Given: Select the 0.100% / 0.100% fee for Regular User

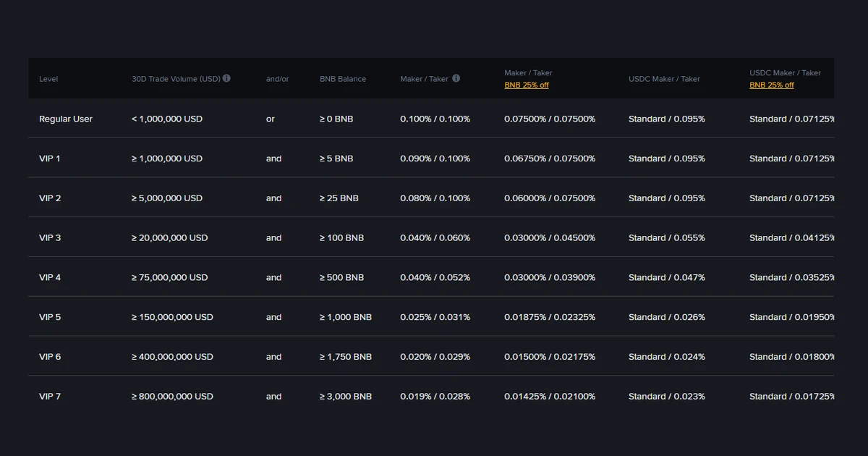Looking at the screenshot, I should (435, 119).
